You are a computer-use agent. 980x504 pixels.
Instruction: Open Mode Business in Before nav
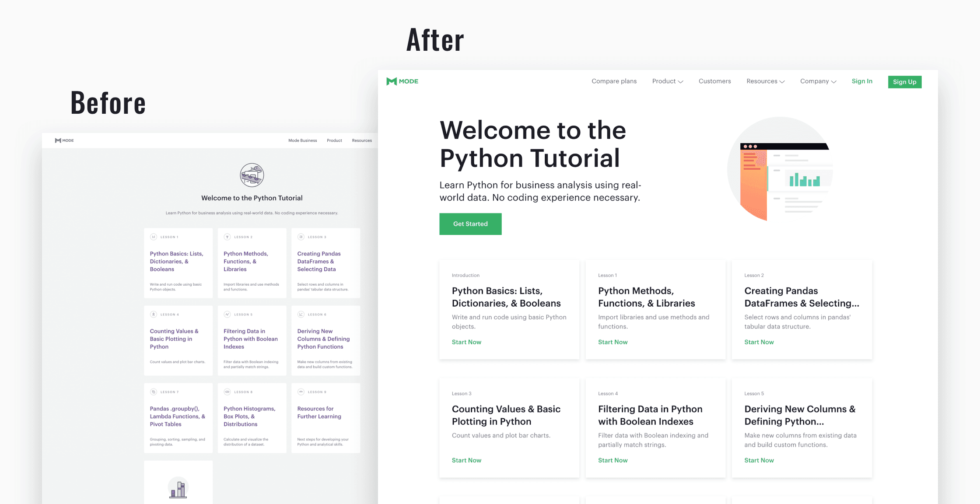302,140
